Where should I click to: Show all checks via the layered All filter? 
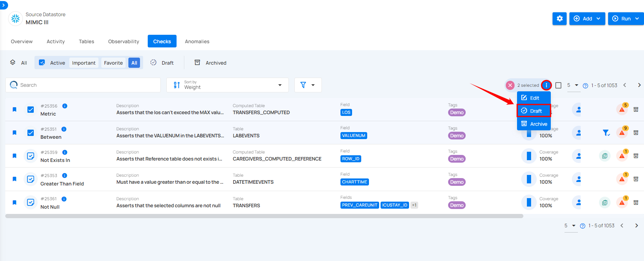(x=18, y=63)
